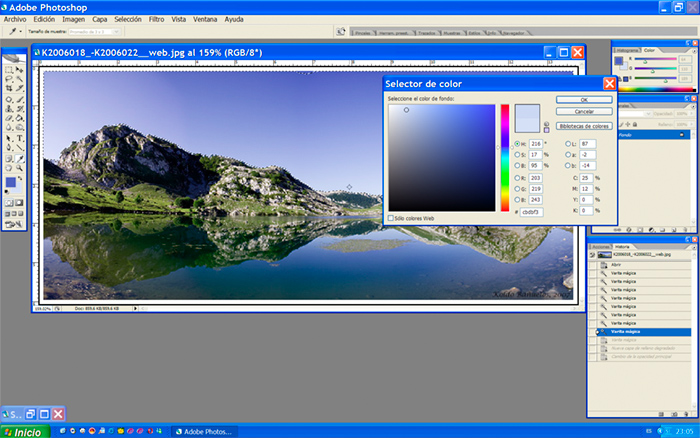Click the Bibliotecas de colores button
Screen dimensions: 700x438
point(584,126)
